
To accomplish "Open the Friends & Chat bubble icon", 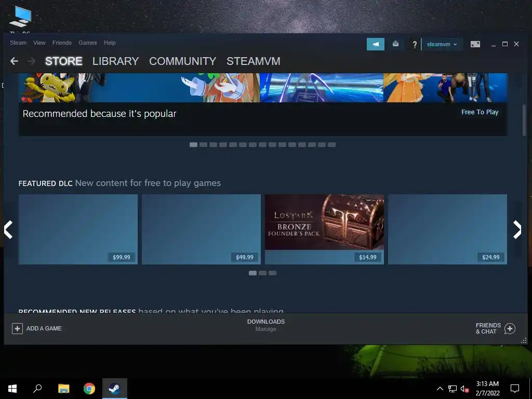I will pyautogui.click(x=510, y=328).
